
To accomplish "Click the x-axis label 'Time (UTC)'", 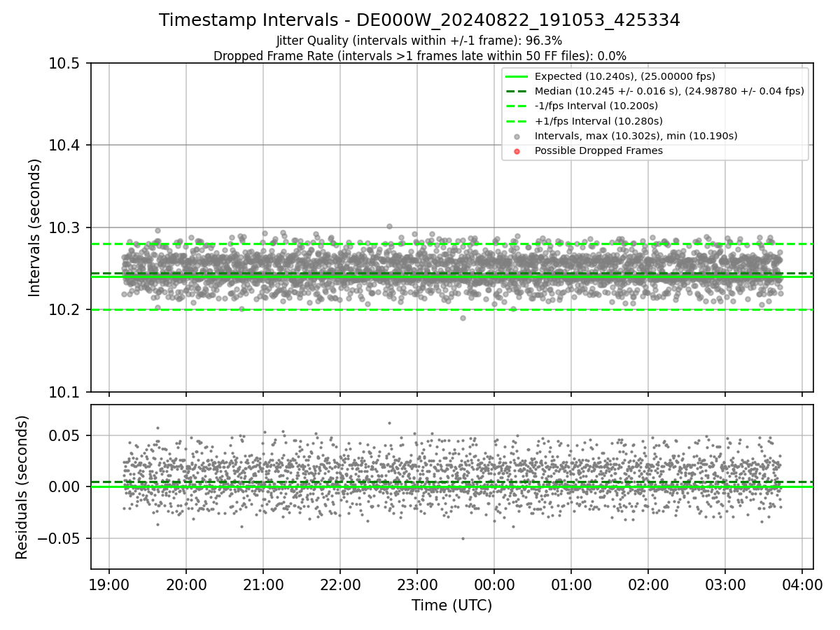I will tap(451, 605).
